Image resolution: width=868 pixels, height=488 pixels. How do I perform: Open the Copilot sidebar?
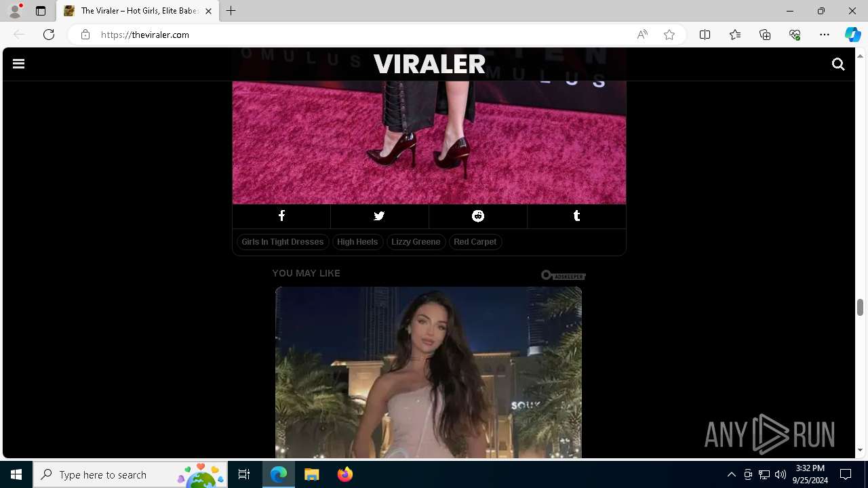pos(852,35)
